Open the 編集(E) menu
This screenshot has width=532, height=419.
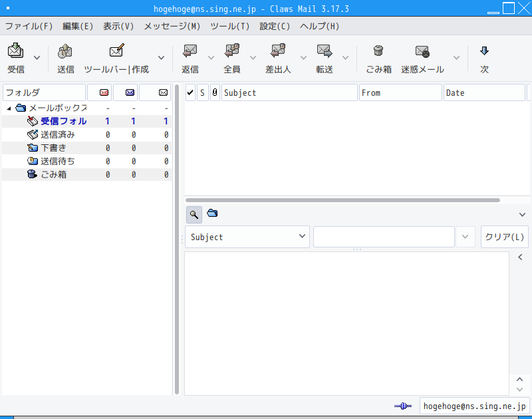[78, 26]
